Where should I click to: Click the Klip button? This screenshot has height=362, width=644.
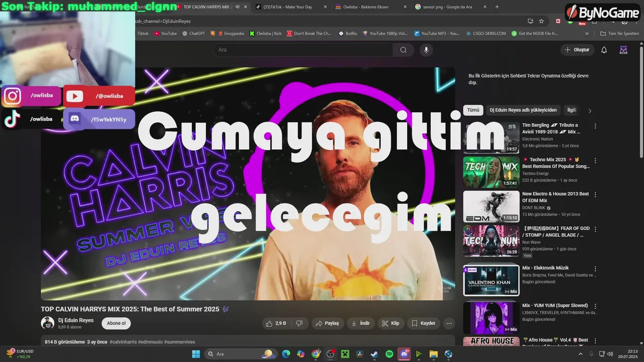tap(390, 323)
